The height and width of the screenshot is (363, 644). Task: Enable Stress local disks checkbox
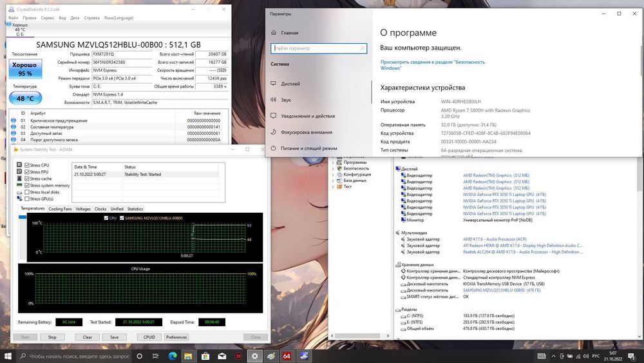point(27,192)
